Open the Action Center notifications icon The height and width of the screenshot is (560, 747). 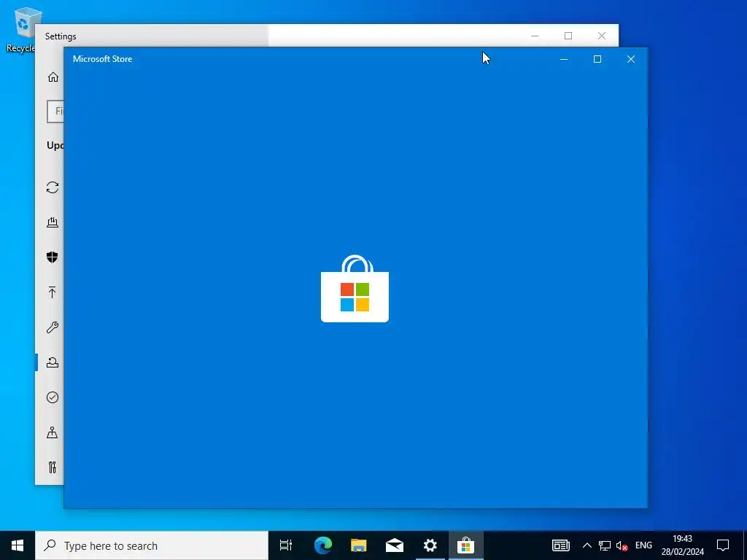[x=723, y=545]
